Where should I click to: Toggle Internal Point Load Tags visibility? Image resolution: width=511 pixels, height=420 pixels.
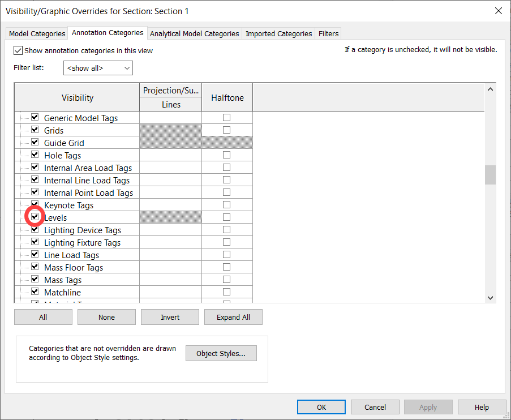pyautogui.click(x=35, y=192)
